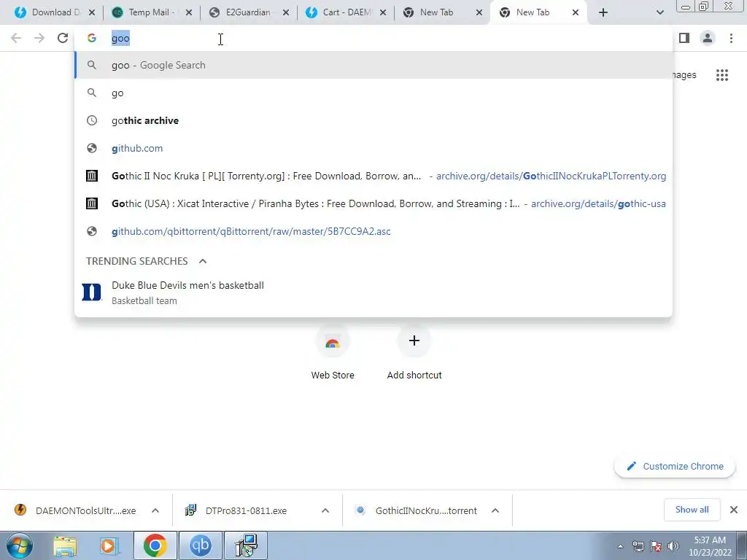Click the network tray icon
Screen dimensions: 747x560
point(638,546)
